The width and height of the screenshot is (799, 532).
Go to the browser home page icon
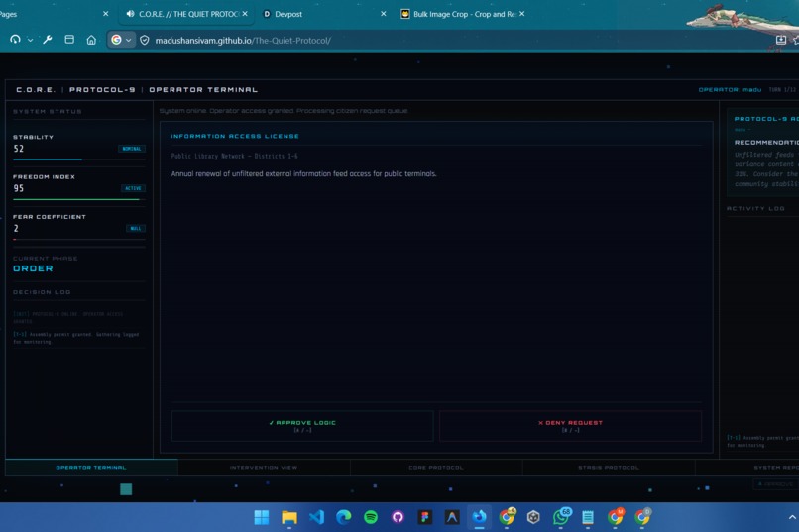(x=91, y=40)
